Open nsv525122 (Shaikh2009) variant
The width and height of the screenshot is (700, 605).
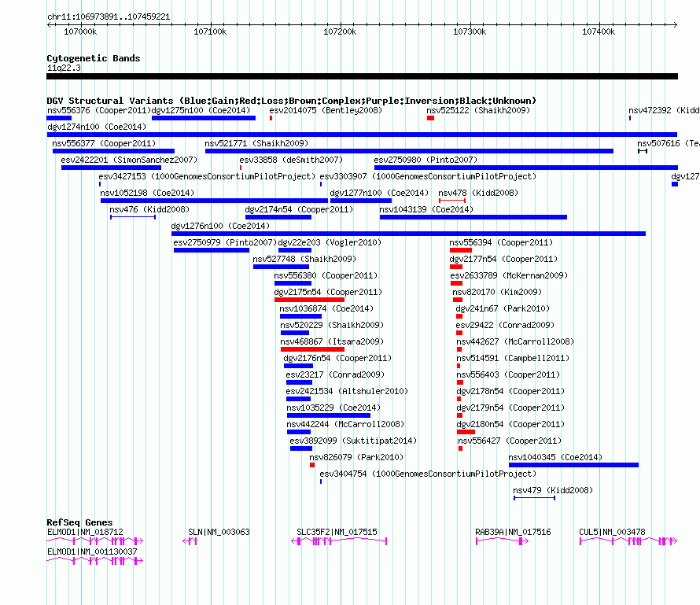click(477, 110)
